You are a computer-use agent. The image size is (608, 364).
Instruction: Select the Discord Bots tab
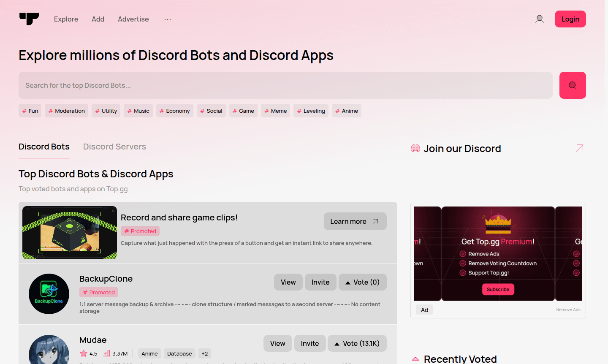click(44, 147)
